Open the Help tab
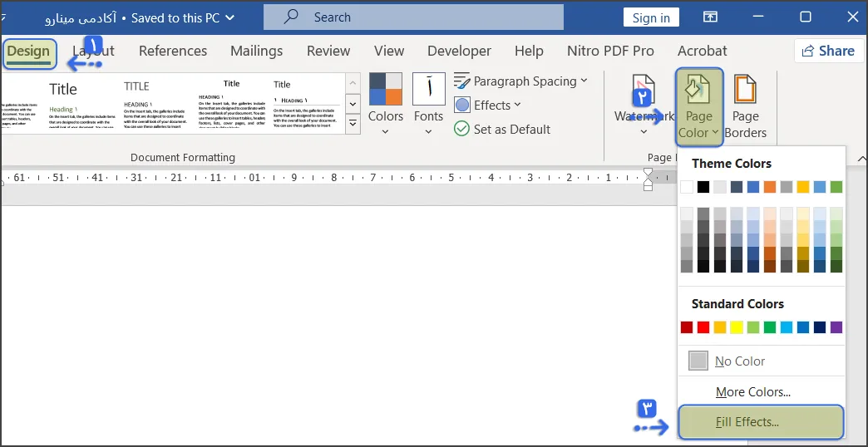Image resolution: width=868 pixels, height=447 pixels. coord(529,51)
